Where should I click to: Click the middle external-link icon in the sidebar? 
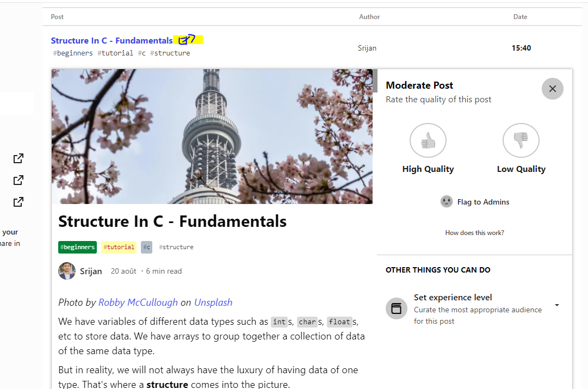click(18, 180)
